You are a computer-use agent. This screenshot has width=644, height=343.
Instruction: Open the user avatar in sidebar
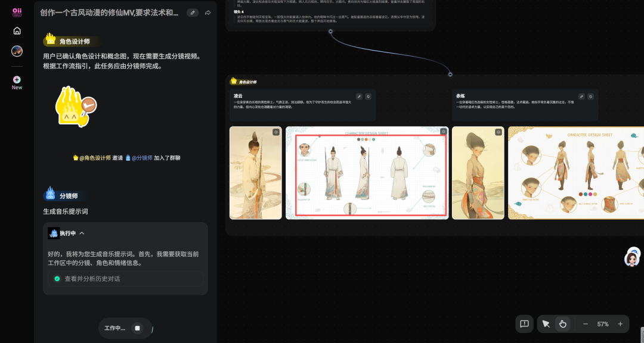coord(17,51)
